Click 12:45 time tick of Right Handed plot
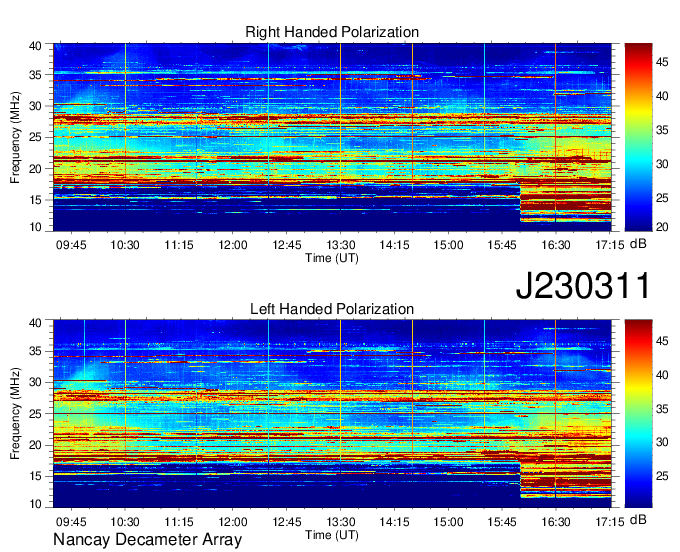 coord(287,245)
